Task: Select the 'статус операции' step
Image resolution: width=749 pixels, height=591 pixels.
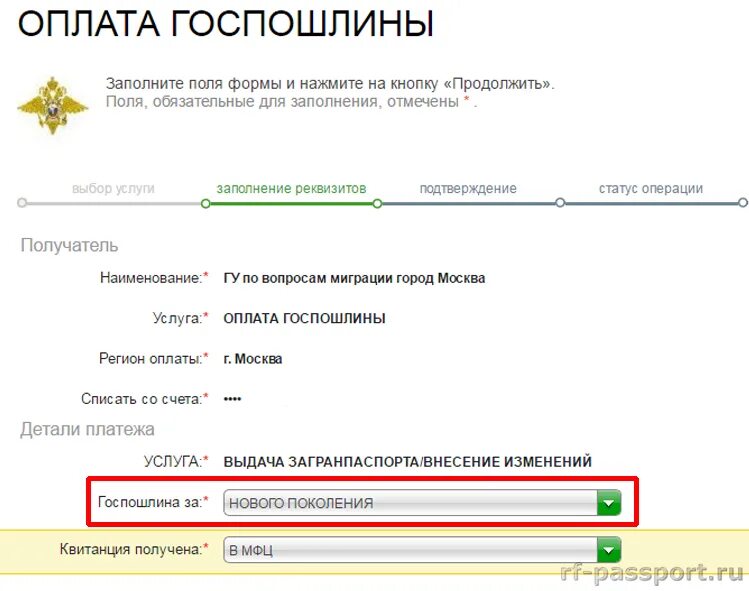Action: [651, 188]
